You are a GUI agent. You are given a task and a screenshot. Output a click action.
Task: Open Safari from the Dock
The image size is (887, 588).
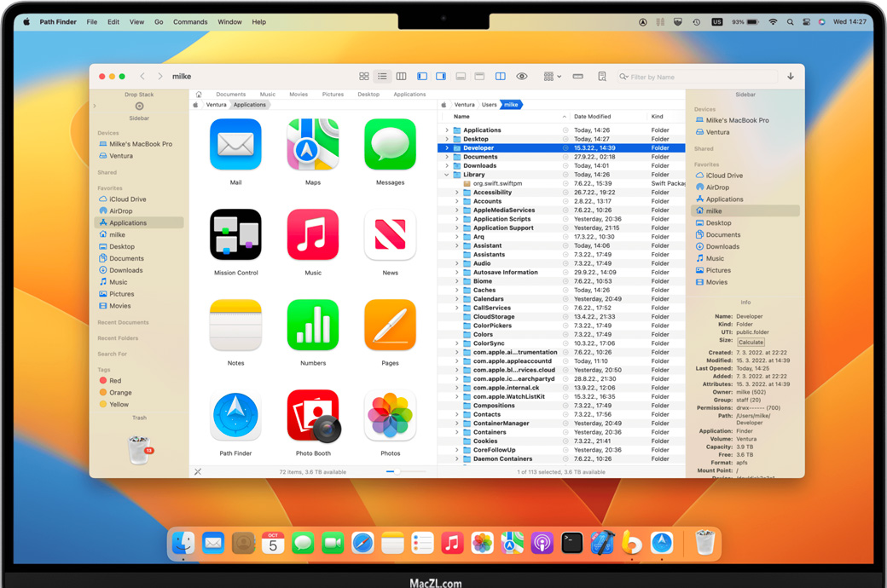point(362,544)
